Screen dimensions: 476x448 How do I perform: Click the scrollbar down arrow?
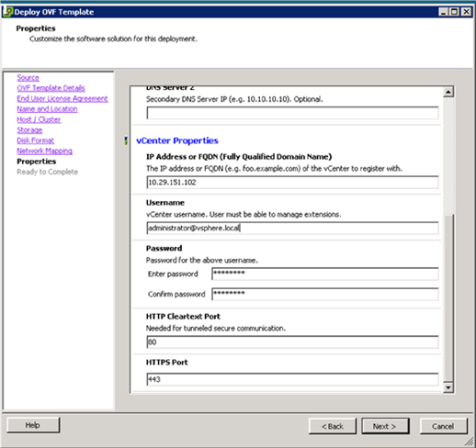point(448,387)
